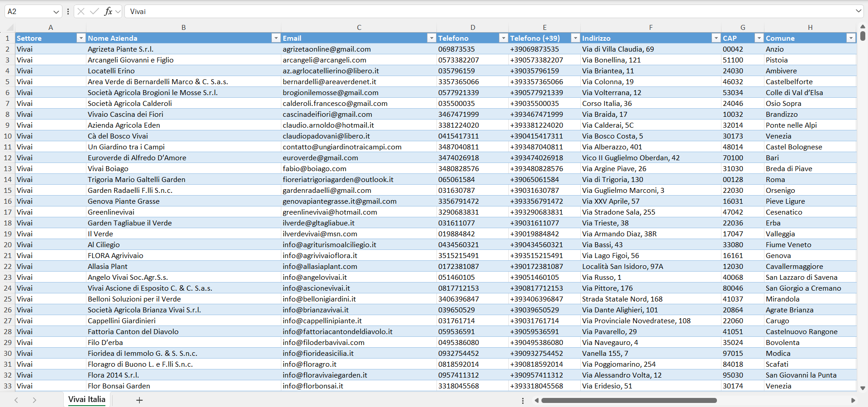Click the Name Box options dots
The width and height of the screenshot is (868, 407).
(68, 12)
